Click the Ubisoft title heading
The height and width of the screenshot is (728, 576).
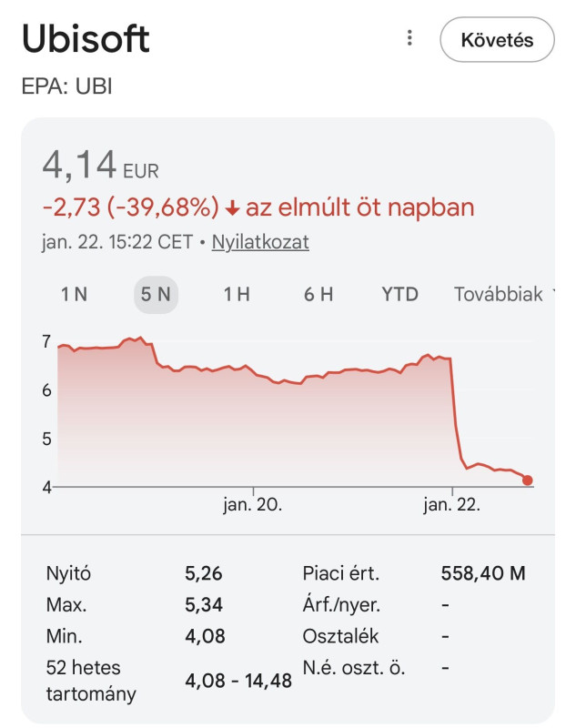86,40
